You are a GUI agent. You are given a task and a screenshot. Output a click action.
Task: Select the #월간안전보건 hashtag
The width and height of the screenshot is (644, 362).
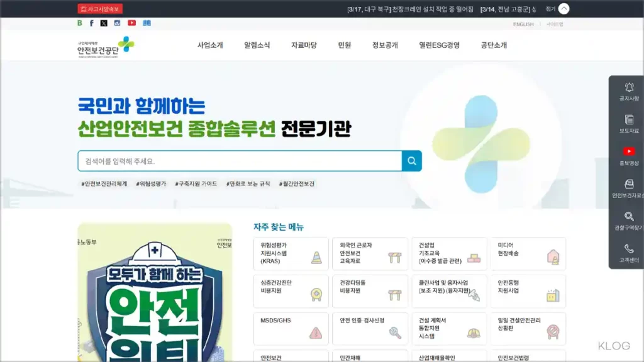297,184
